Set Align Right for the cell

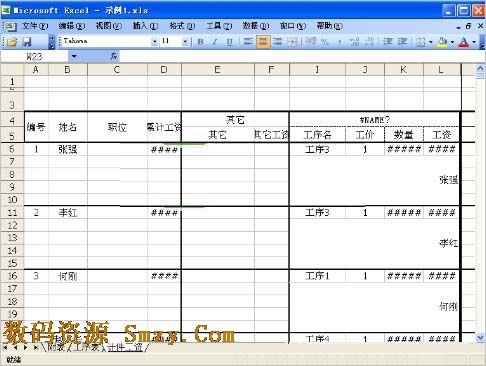[x=277, y=42]
